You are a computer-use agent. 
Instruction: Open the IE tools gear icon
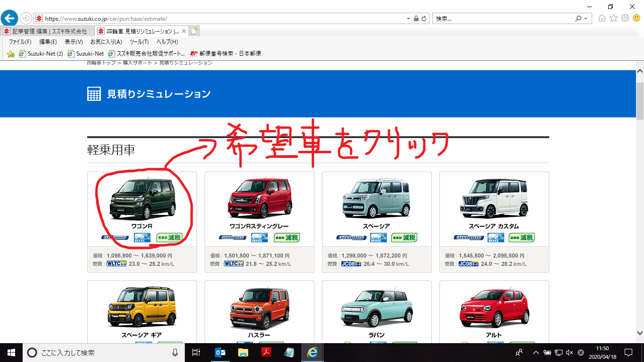625,18
